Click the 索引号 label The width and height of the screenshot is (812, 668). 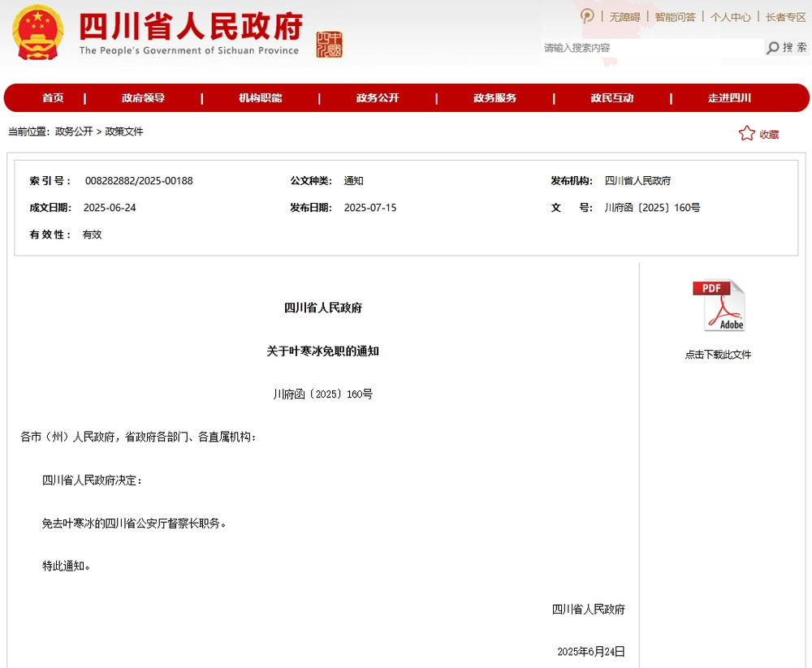(x=50, y=181)
